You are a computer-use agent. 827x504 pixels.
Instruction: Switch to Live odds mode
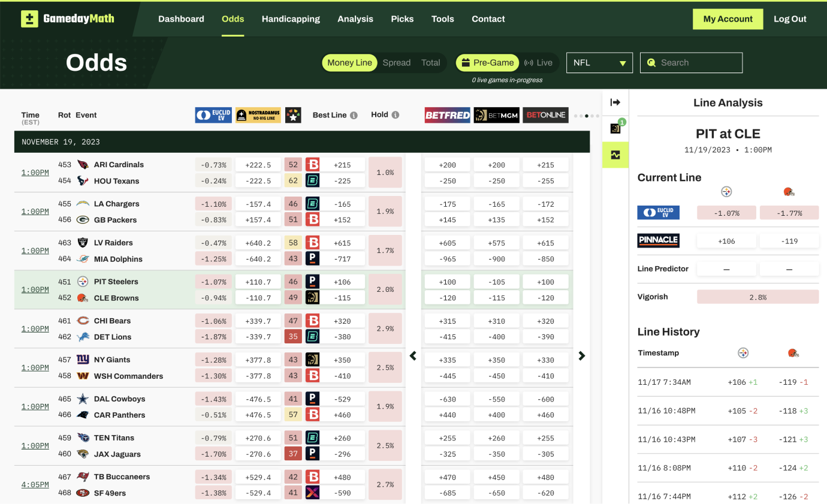[539, 62]
